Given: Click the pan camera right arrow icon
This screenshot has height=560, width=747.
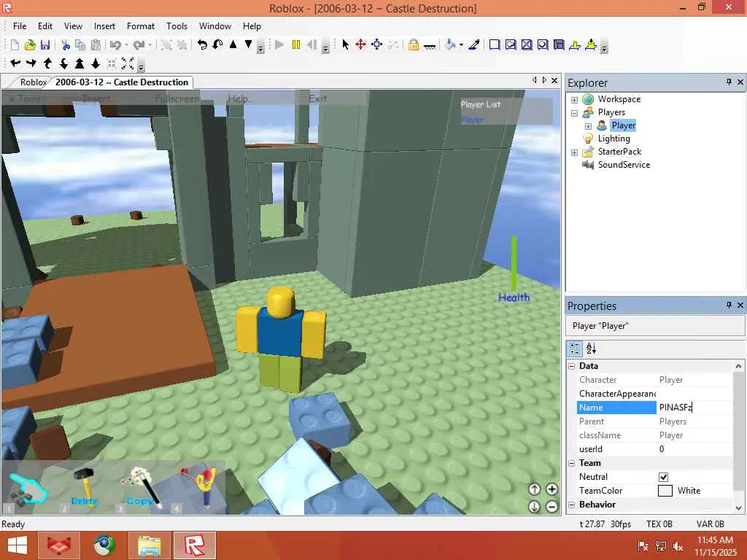Looking at the screenshot, I should click(31, 63).
